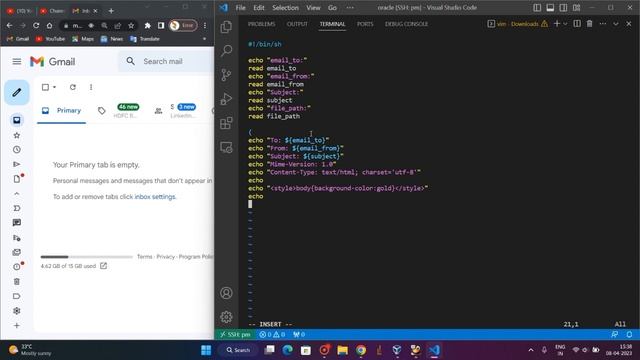This screenshot has width=640, height=360.
Task: Open the Run and Debug view
Action: [226, 99]
